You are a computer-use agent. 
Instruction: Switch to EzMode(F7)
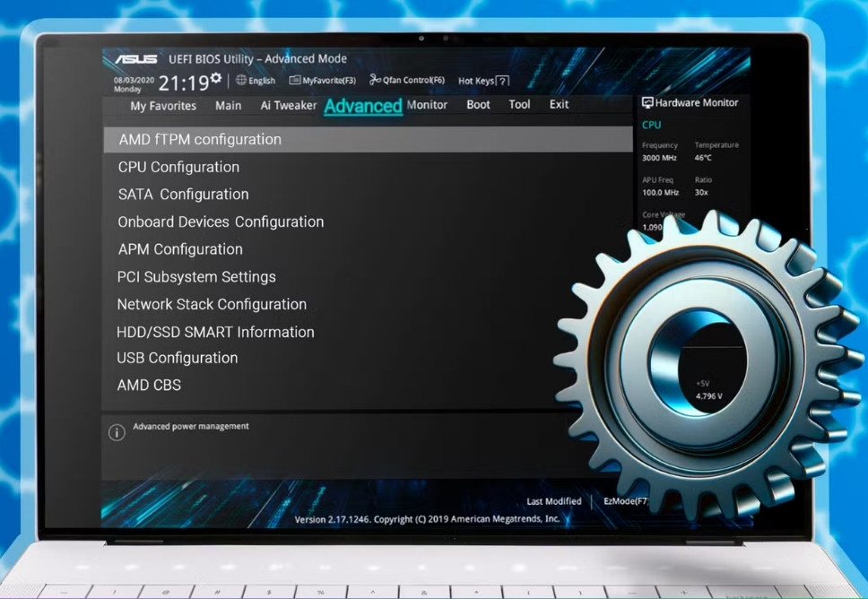tap(624, 501)
